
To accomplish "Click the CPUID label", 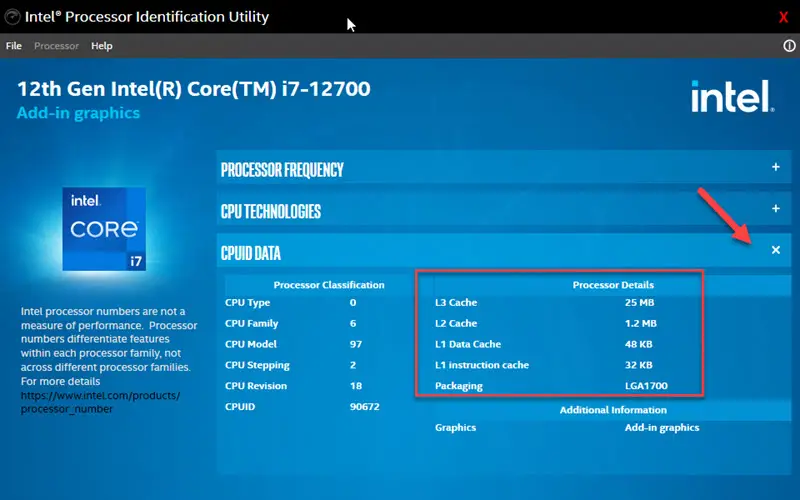I will (240, 407).
